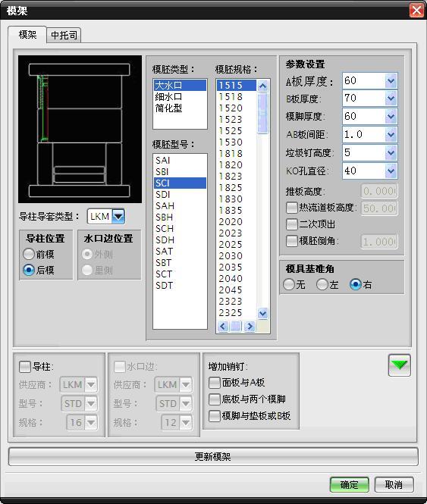Screen dimensions: 427x504
Task: Open 导柱导套类型 LKM dropdown
Action: 118,216
